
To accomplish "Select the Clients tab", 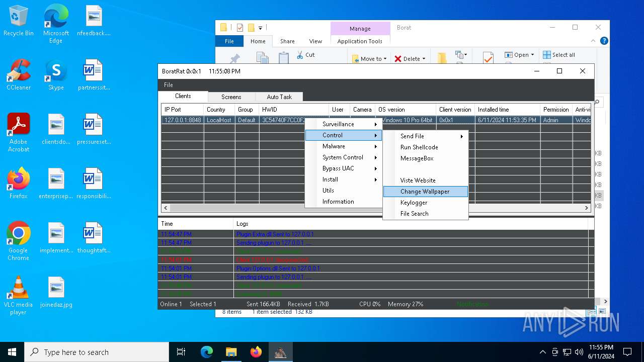I will (183, 96).
